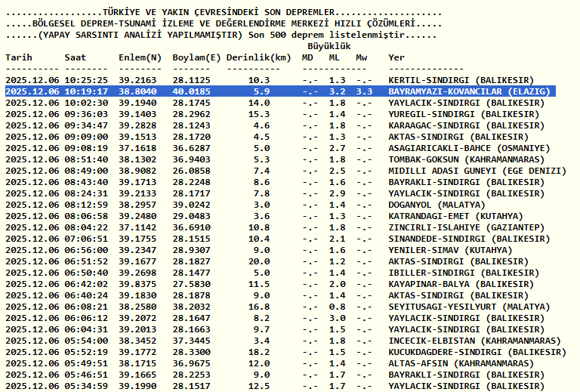Click time 10:19:17 in highlighted row
The height and width of the screenshot is (392, 580).
click(86, 91)
